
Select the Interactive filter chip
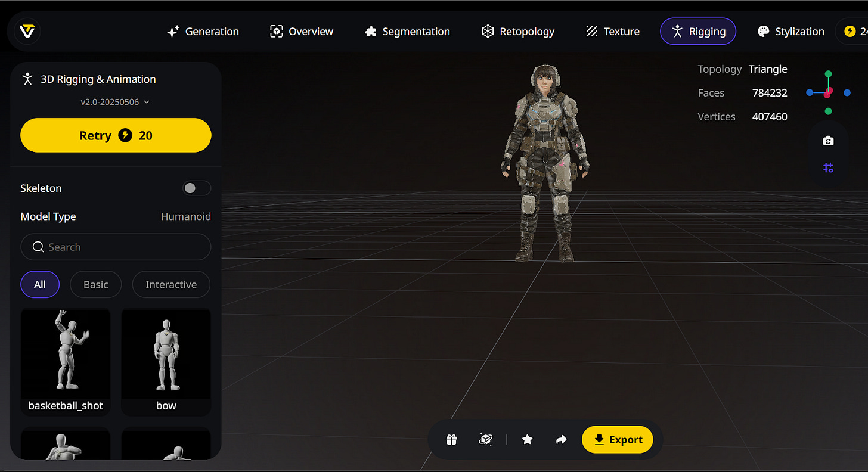(x=171, y=285)
